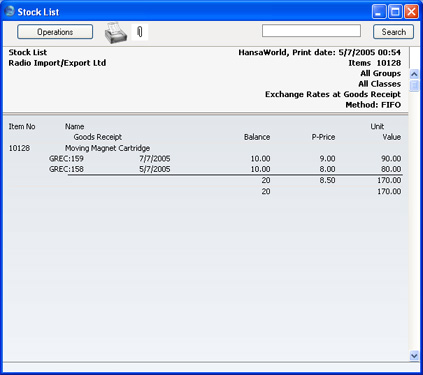Focus the search text field
Image resolution: width=423 pixels, height=375 pixels.
[311, 31]
